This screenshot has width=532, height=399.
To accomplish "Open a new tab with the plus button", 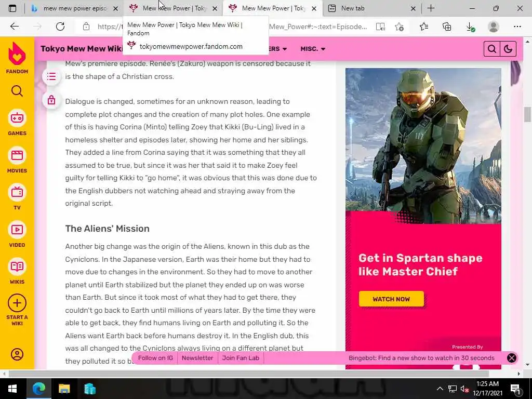I will [x=431, y=8].
